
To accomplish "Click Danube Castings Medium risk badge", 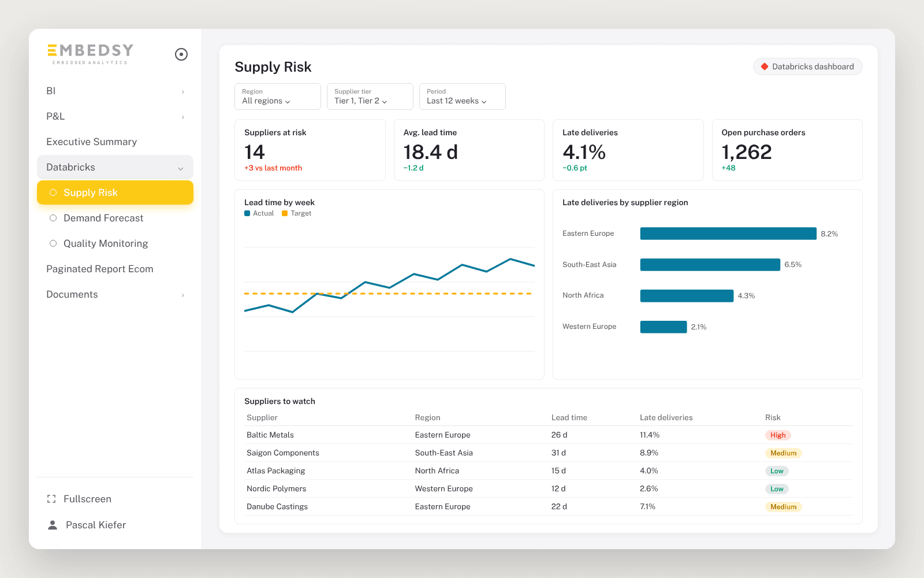I will (783, 507).
